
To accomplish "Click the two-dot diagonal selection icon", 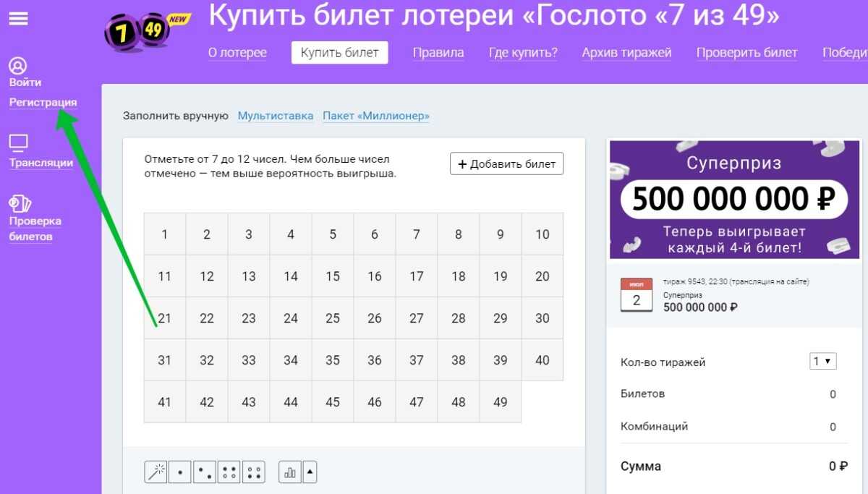I will click(x=205, y=472).
